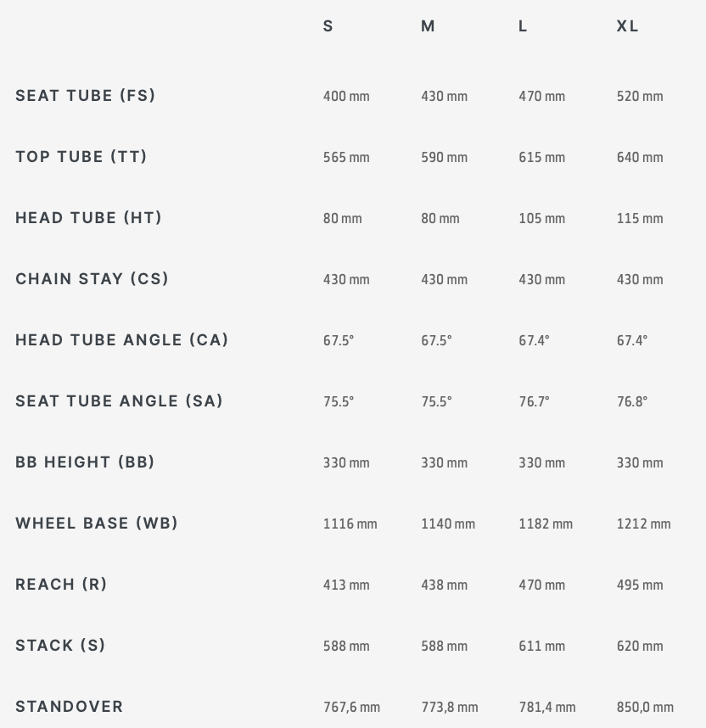Screen dimensions: 706x728
Task: Click the SEAT TUBE ANGLE (SA) label
Action: (120, 401)
